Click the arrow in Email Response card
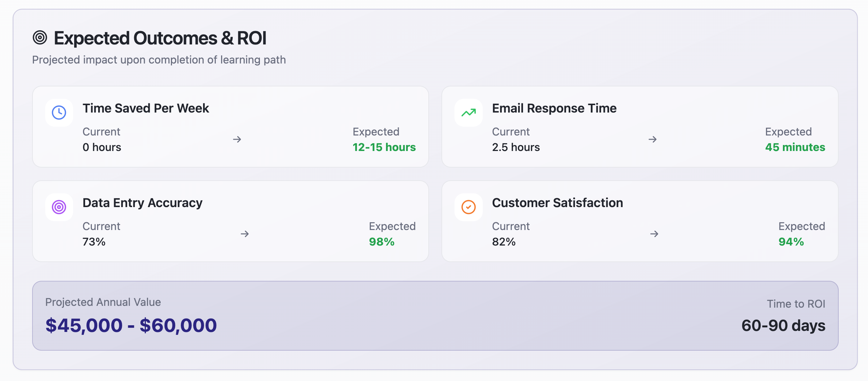This screenshot has height=381, width=868. coord(653,139)
